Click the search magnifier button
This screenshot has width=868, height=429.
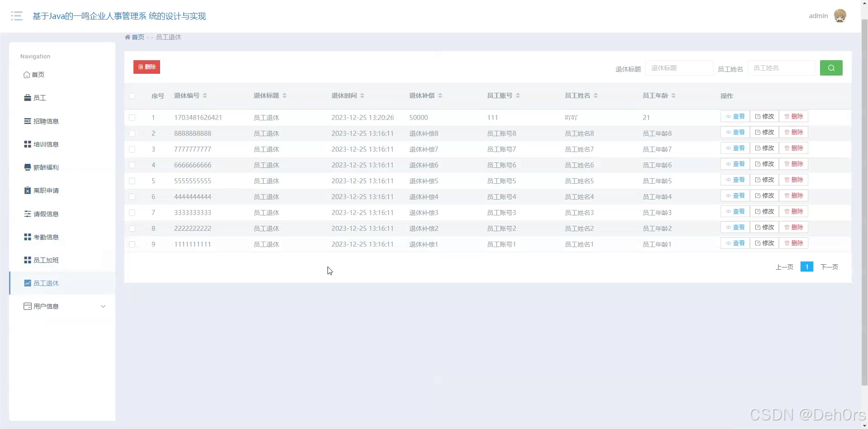click(831, 67)
